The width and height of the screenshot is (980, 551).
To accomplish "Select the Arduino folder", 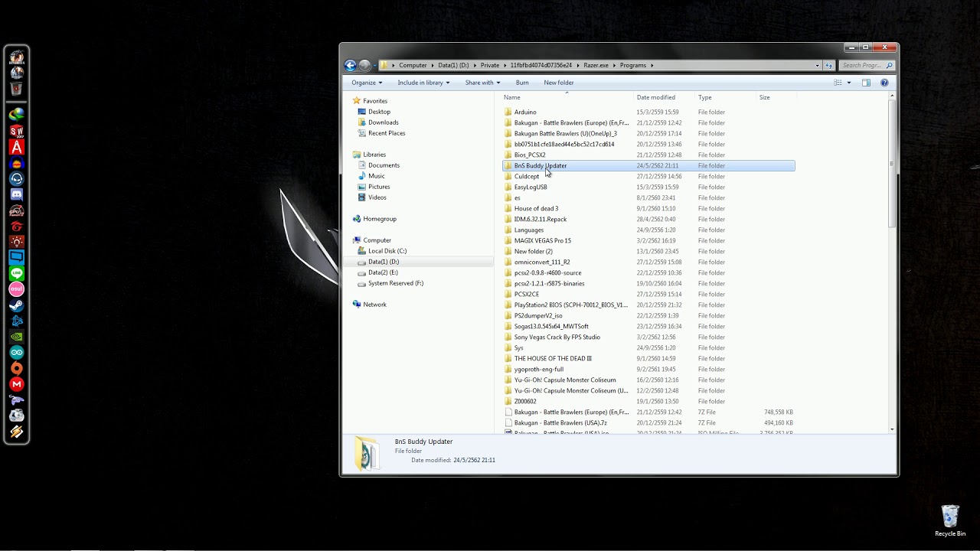I will pyautogui.click(x=648, y=112).
